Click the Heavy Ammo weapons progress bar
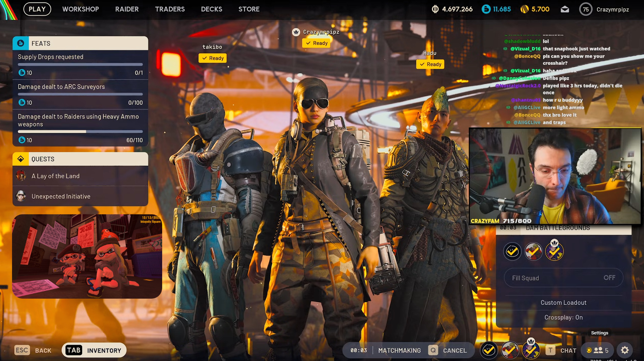This screenshot has height=361, width=644. point(80,131)
